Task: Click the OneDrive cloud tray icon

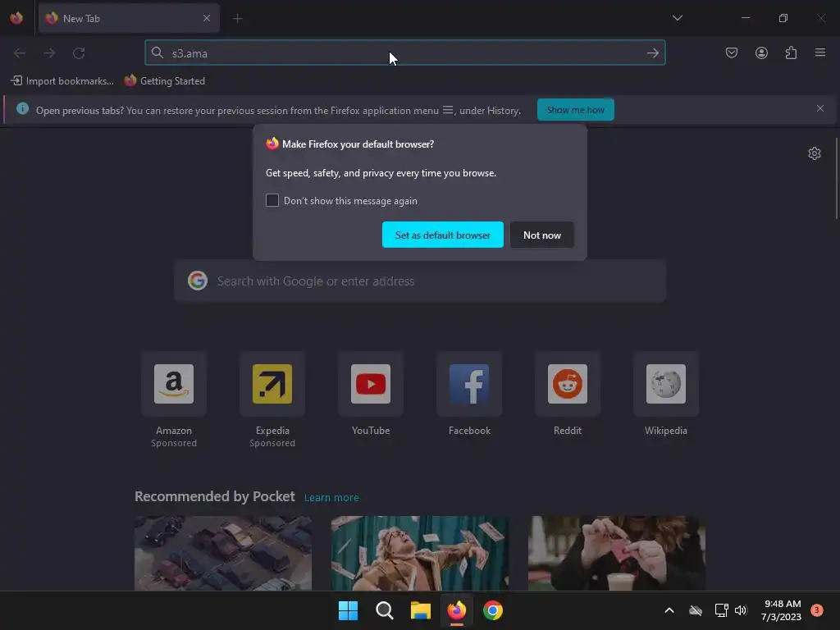Action: [696, 610]
